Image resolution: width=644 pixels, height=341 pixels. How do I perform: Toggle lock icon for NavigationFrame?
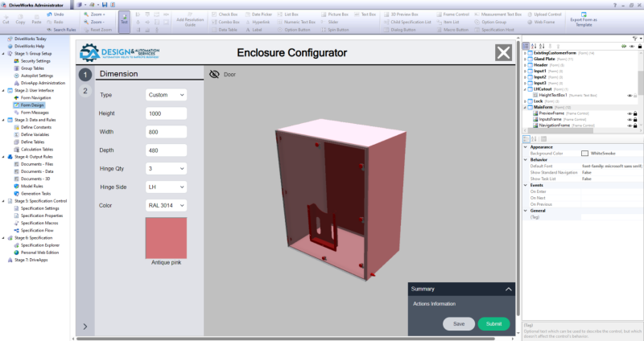(x=636, y=125)
